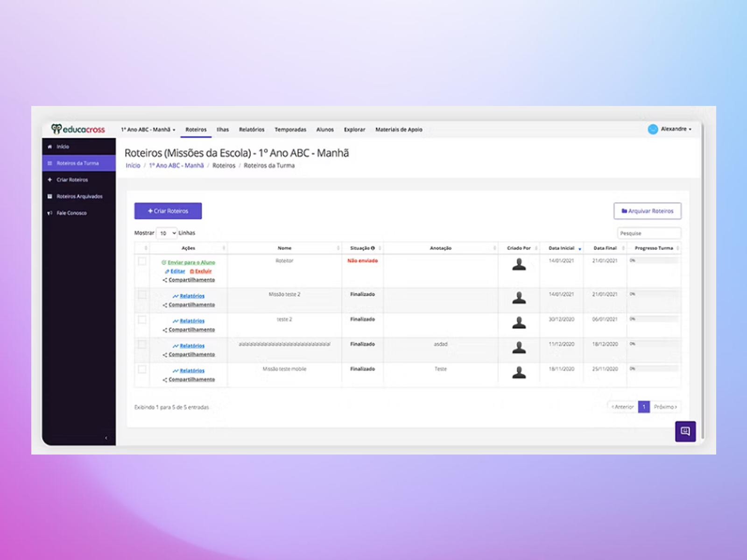Click the educacross logo

[x=78, y=129]
